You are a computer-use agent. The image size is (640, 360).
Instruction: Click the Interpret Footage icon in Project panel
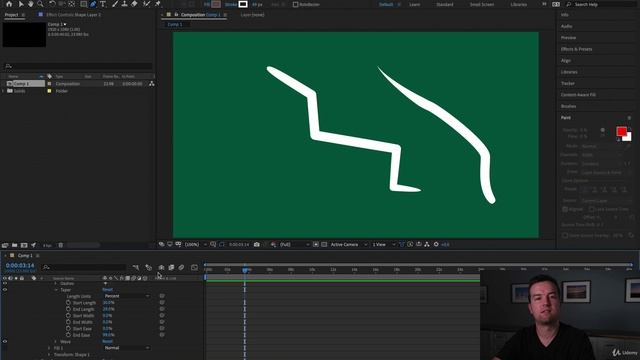(x=5, y=245)
